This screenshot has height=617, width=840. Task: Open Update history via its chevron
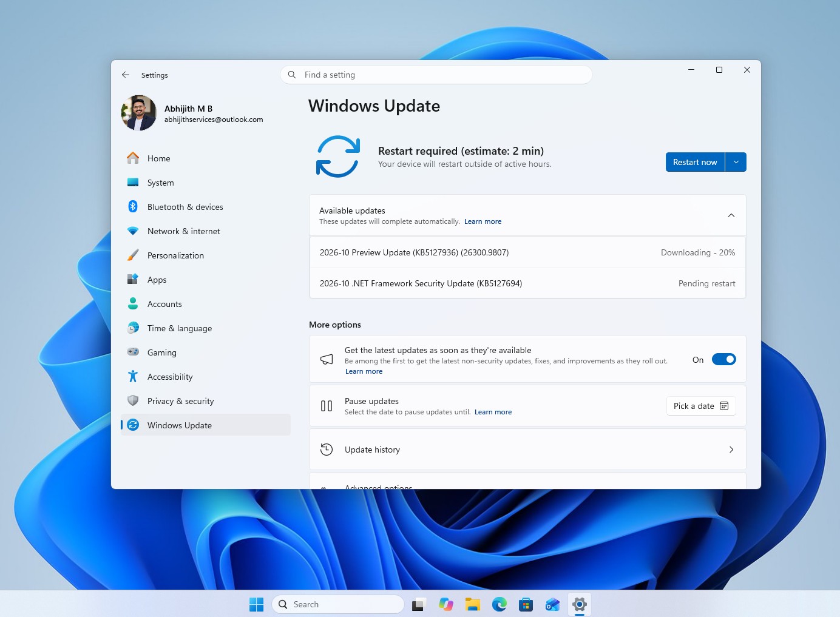click(731, 450)
